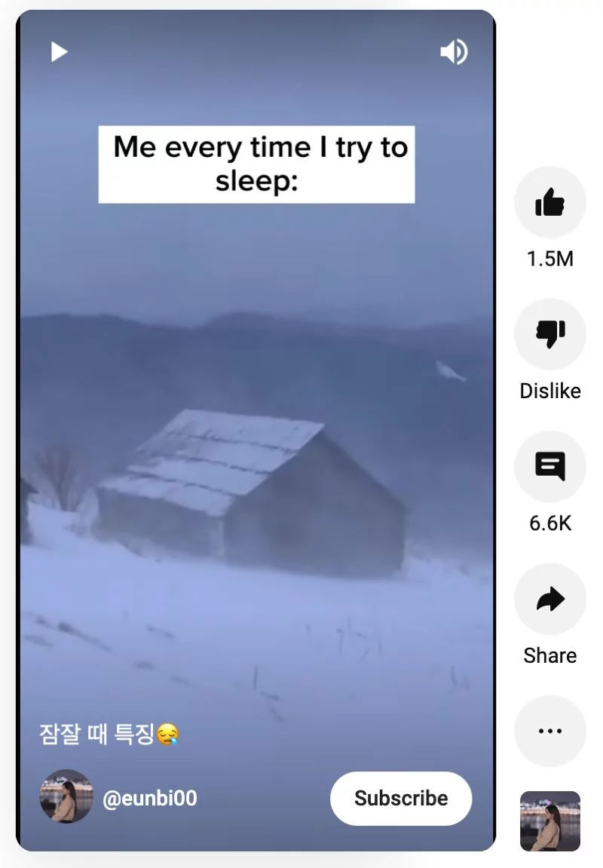Click the snowy cabin in video
This screenshot has height=868, width=603.
(252, 492)
